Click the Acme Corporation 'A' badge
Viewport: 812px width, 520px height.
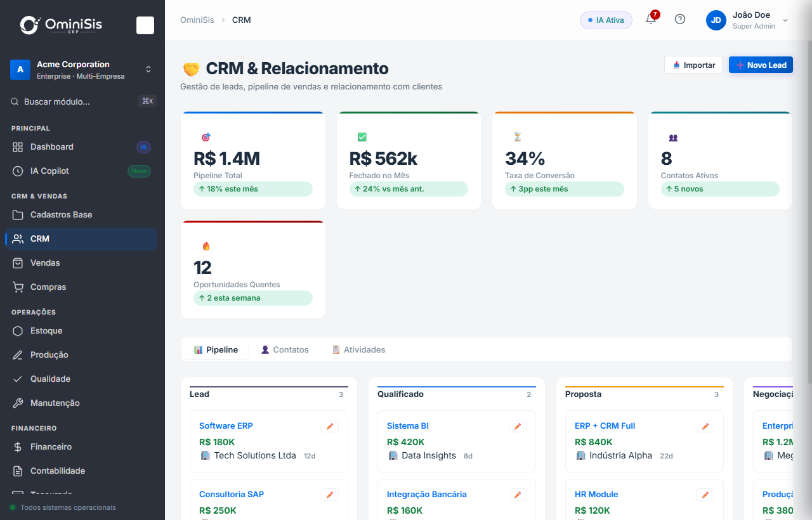(x=20, y=70)
